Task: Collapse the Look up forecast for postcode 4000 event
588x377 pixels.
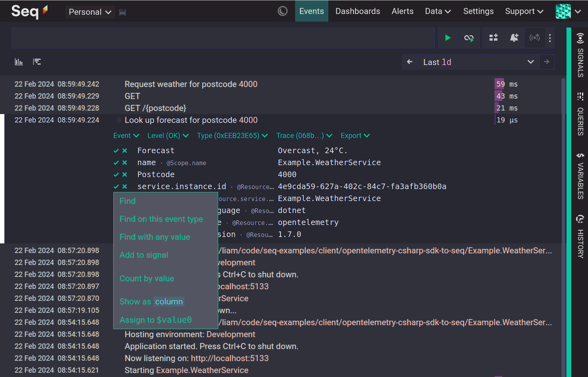Action: click(191, 120)
